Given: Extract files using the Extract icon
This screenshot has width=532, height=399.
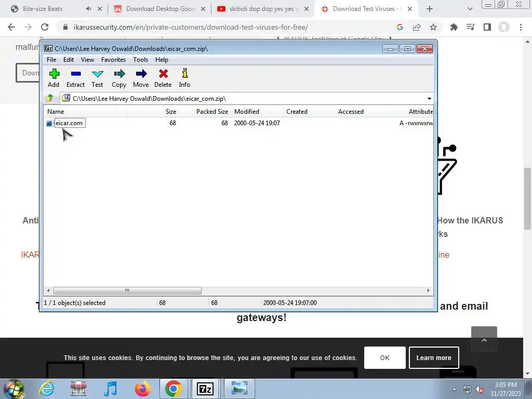Looking at the screenshot, I should (x=75, y=78).
